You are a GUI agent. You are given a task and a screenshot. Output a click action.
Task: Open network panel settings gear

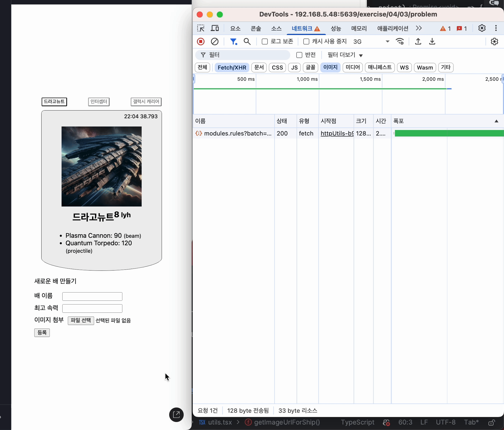[x=494, y=41]
